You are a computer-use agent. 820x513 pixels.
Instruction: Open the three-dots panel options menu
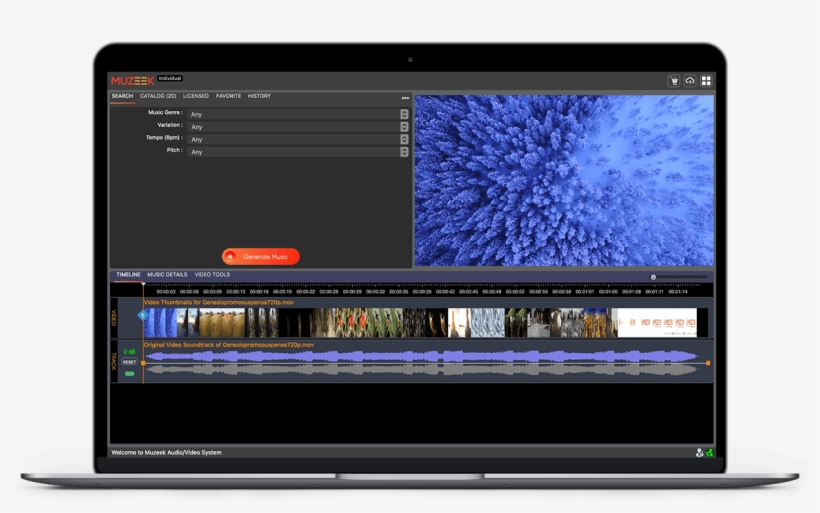point(405,98)
